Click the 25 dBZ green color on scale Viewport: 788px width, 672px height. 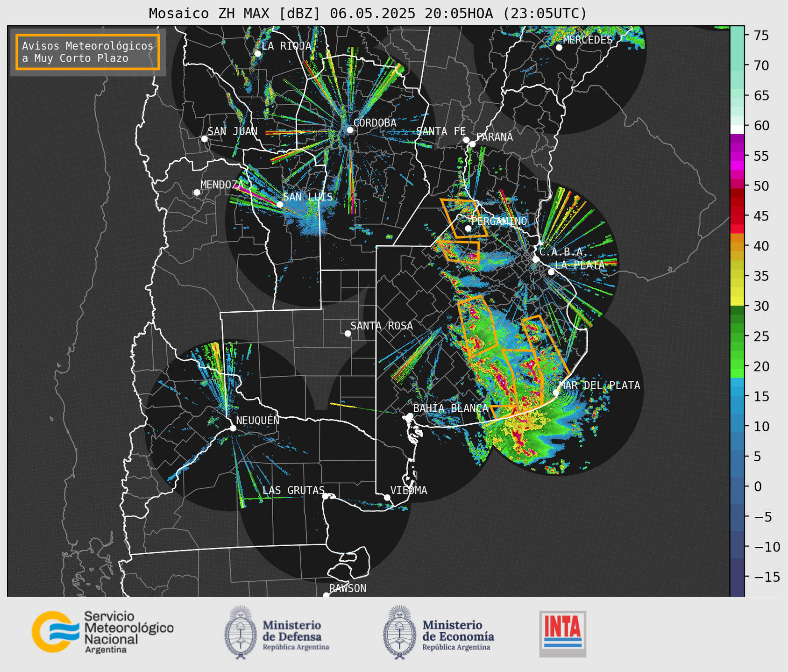[737, 336]
